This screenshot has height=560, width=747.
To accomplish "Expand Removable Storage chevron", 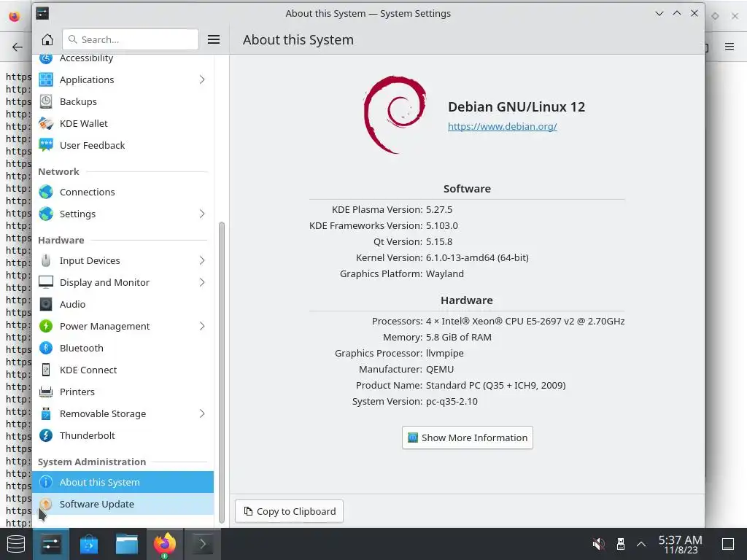I will click(202, 414).
